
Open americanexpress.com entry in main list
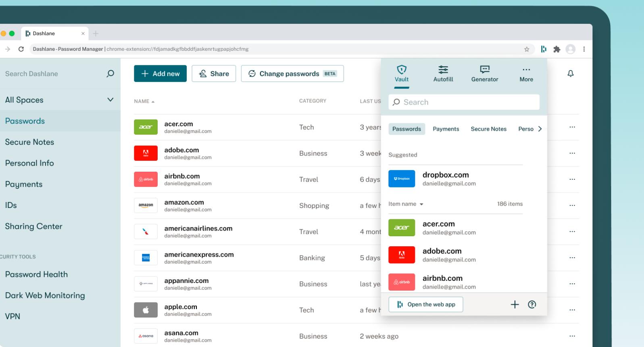pos(258,258)
